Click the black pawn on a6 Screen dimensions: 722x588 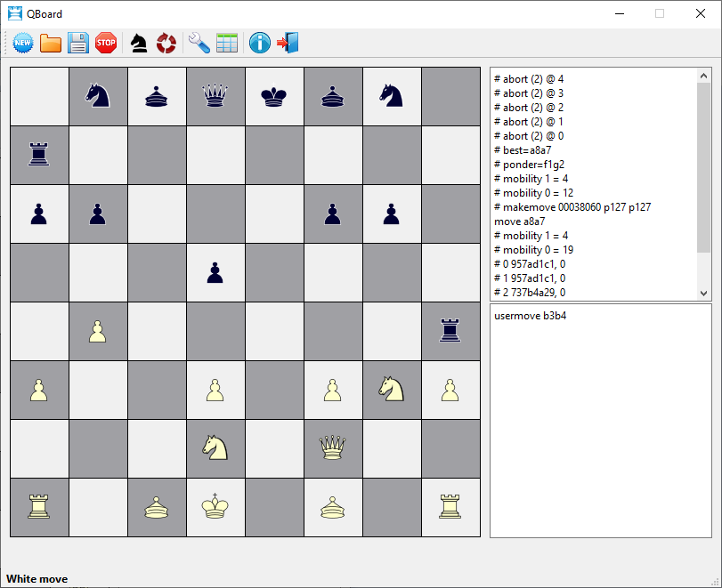[x=38, y=213]
